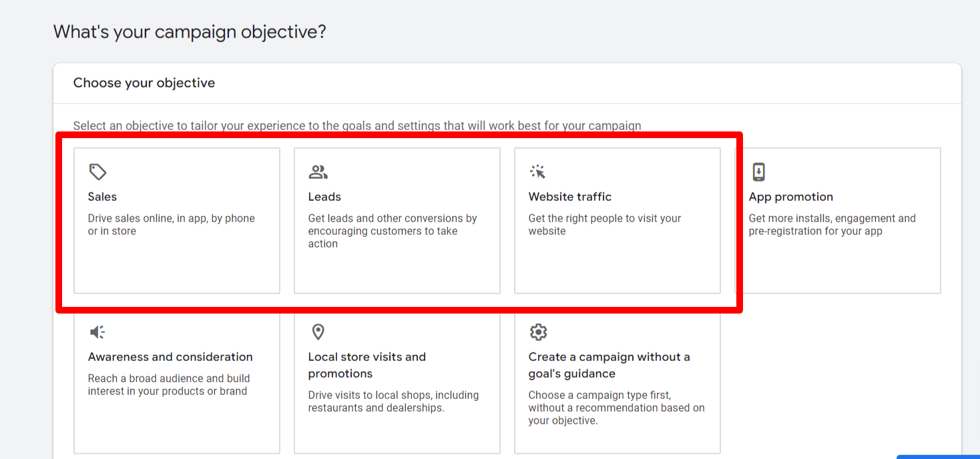Pick the Website traffic objective title
Screen dimensions: 980x459
(x=569, y=197)
